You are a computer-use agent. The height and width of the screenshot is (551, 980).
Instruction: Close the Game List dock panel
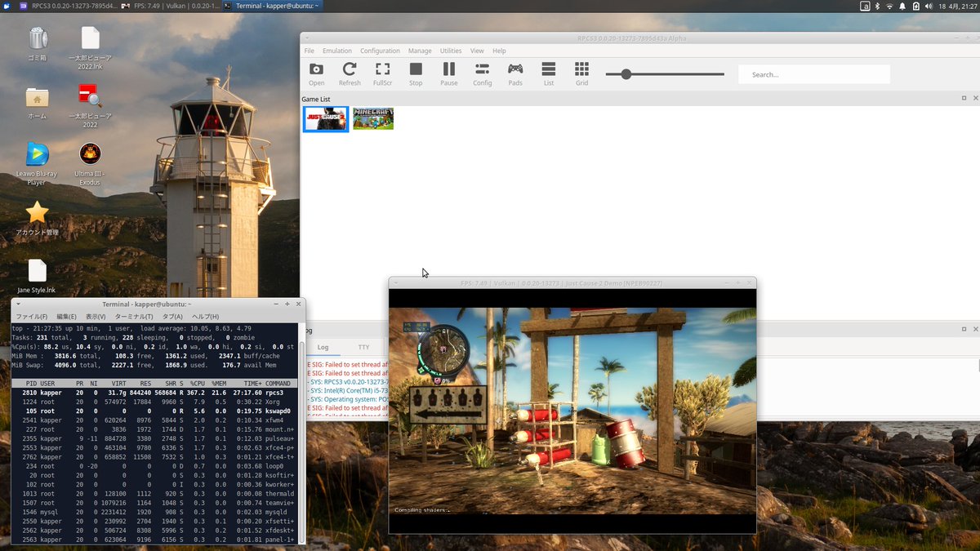click(975, 98)
